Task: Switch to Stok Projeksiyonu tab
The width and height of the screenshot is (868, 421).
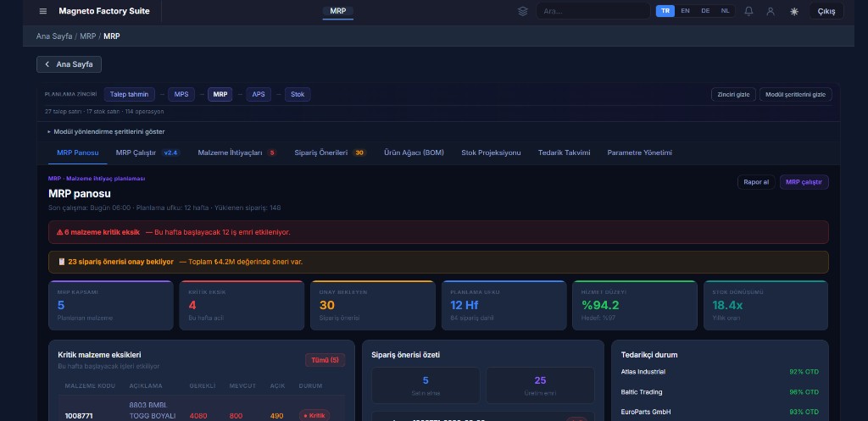Action: tap(491, 152)
